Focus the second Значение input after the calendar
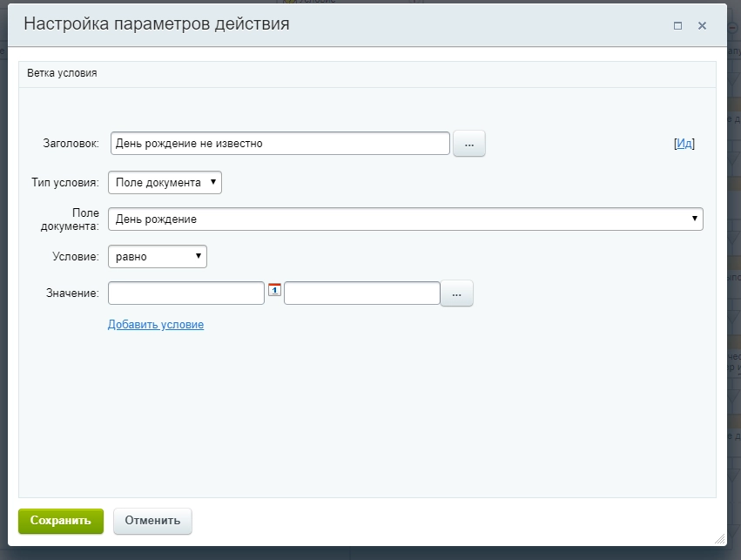 [x=361, y=293]
